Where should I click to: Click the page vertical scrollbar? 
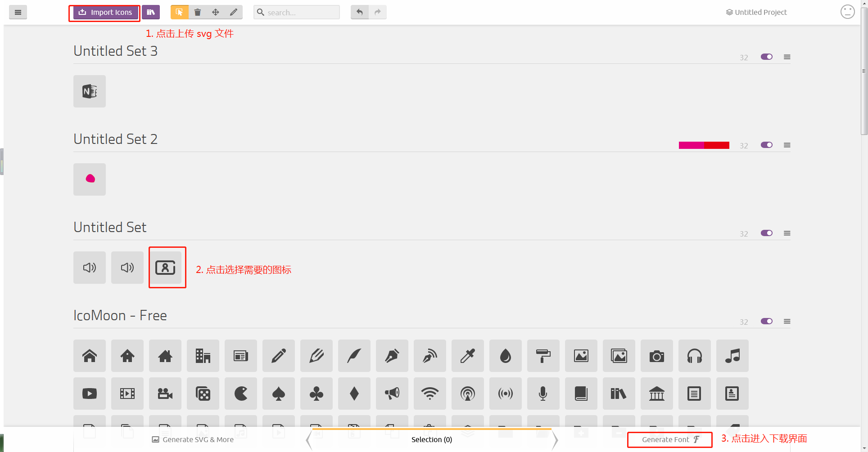[864, 72]
